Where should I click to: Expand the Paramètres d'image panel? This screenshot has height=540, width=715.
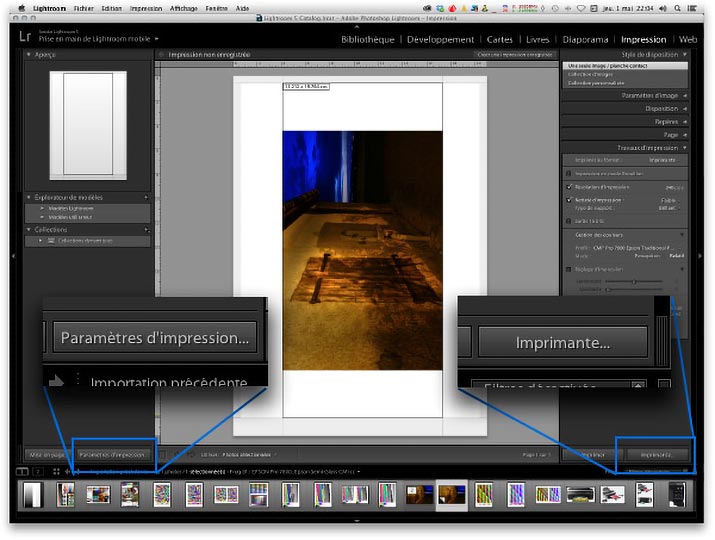(x=684, y=95)
